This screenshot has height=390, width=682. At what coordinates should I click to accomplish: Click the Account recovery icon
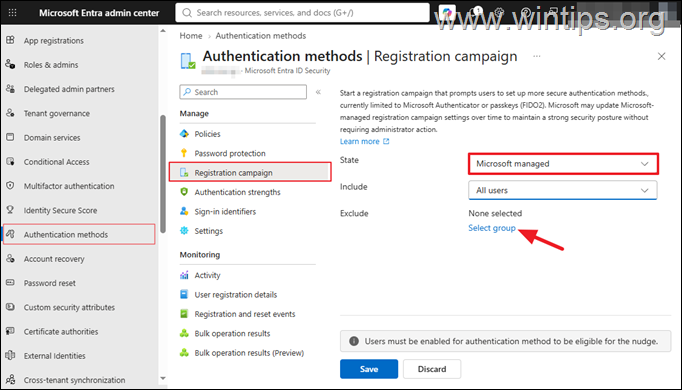click(x=10, y=258)
